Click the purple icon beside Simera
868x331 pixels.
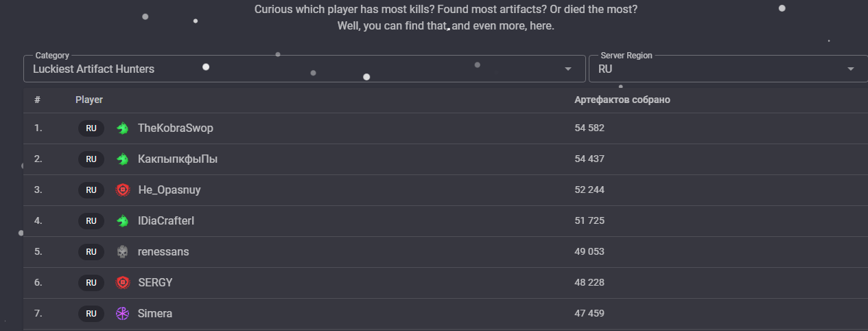tap(122, 314)
